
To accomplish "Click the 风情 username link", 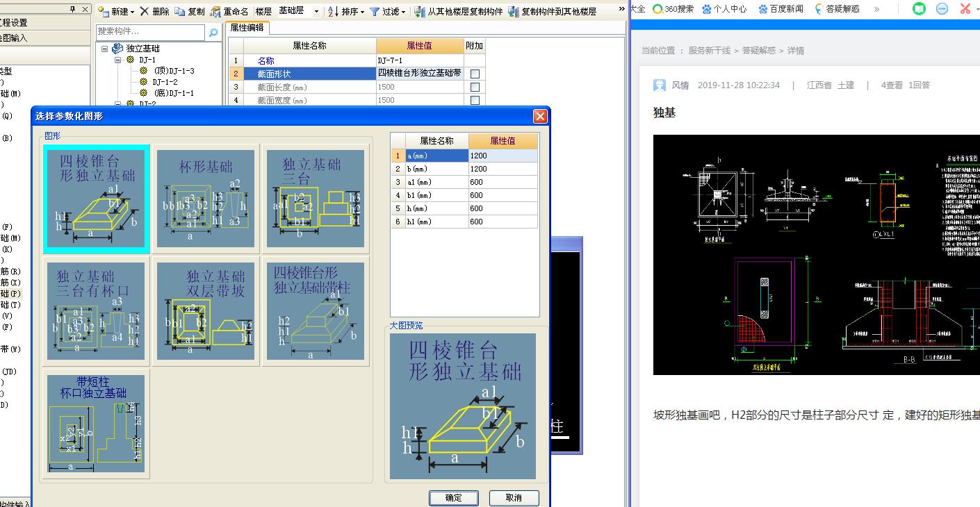I will pyautogui.click(x=680, y=85).
